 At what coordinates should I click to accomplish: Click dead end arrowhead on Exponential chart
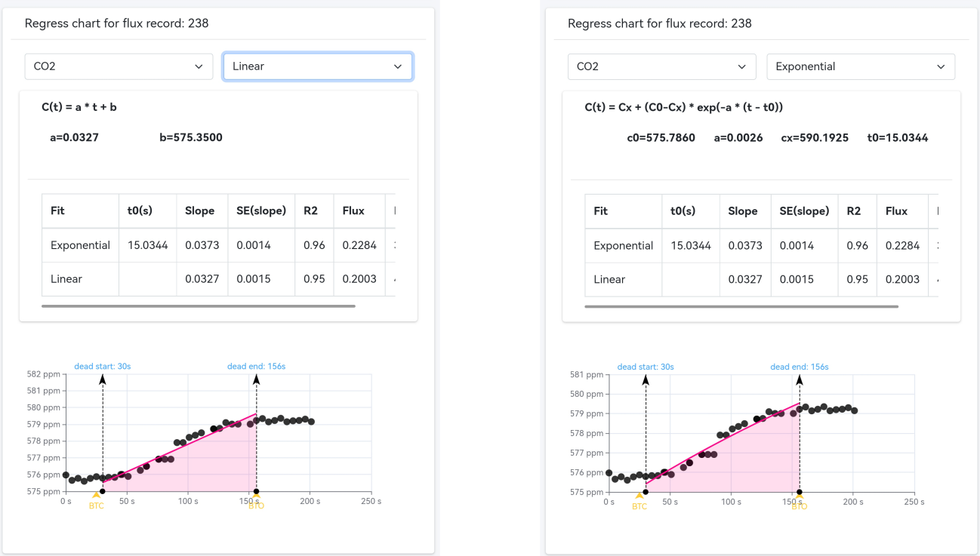800,379
